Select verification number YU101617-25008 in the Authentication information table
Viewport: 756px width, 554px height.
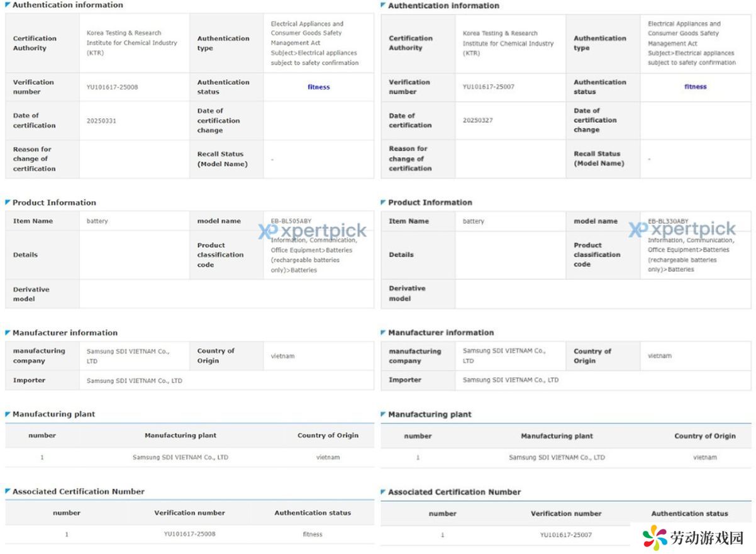click(112, 87)
